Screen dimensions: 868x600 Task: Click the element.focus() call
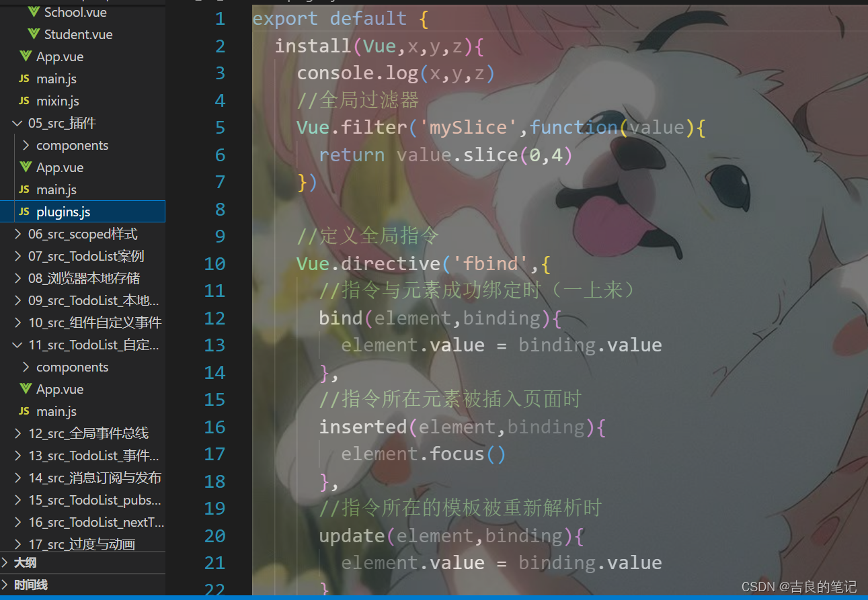click(x=424, y=454)
